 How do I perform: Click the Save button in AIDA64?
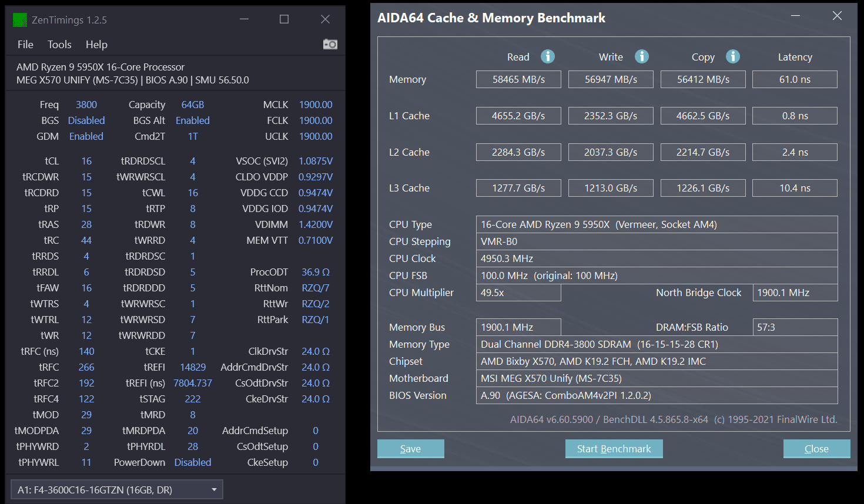pos(410,449)
